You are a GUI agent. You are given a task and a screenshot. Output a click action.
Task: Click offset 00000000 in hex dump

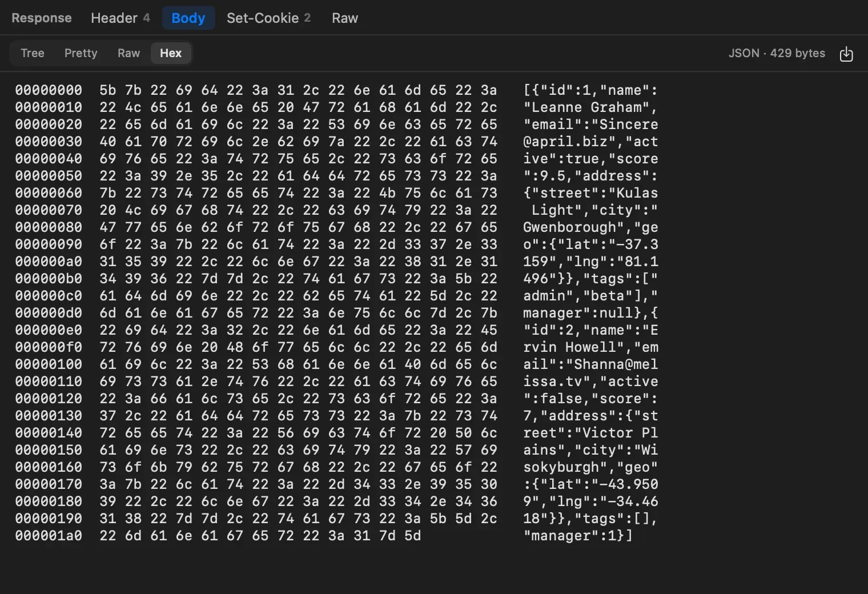pos(49,90)
